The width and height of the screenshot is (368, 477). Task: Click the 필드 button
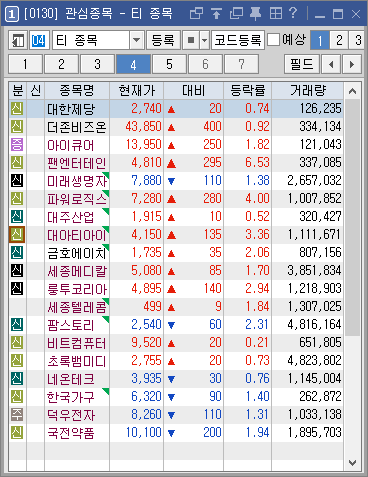tap(302, 64)
